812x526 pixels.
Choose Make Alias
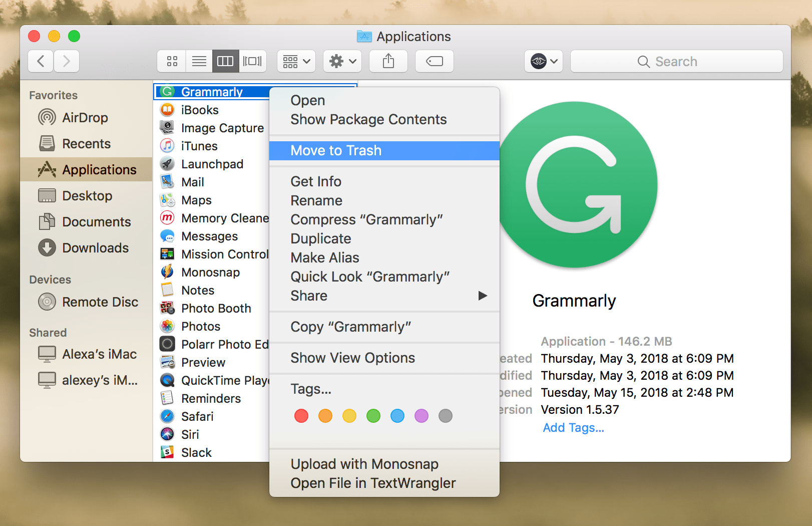[384, 258]
